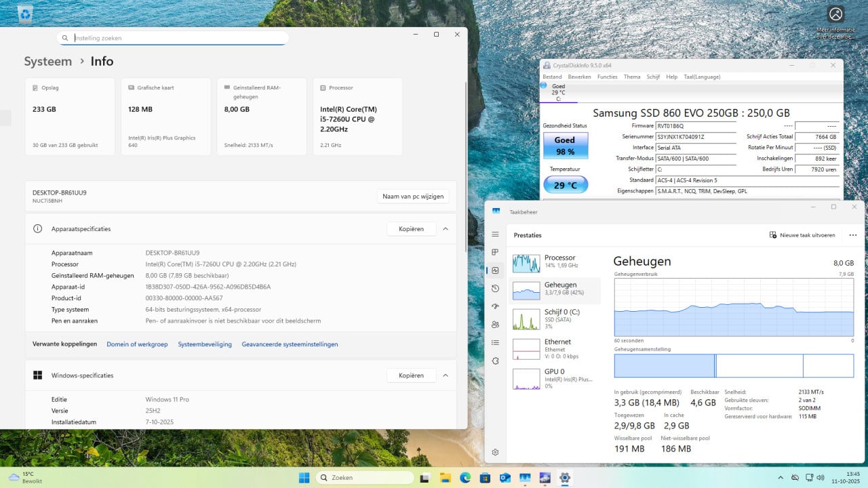The height and width of the screenshot is (488, 868).
Task: Open Task Manager settings gear icon
Action: 495,452
